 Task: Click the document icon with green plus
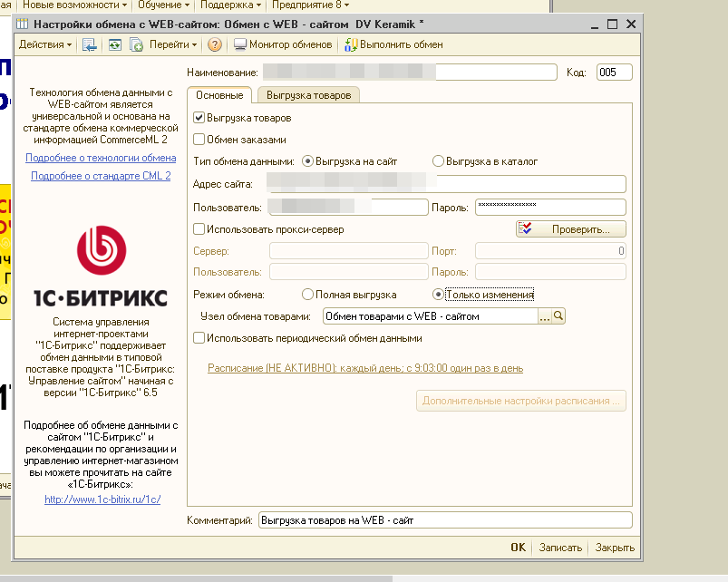tap(137, 44)
